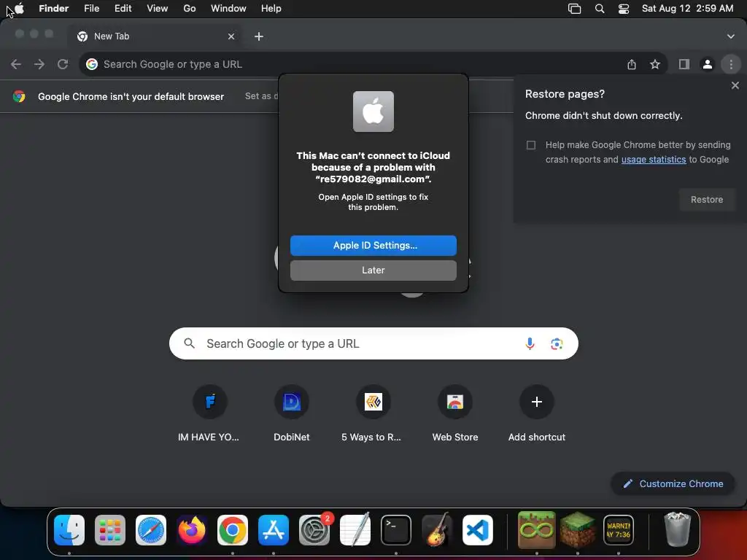Viewport: 747px width, 560px height.
Task: Click the Google search box on page
Action: click(373, 343)
